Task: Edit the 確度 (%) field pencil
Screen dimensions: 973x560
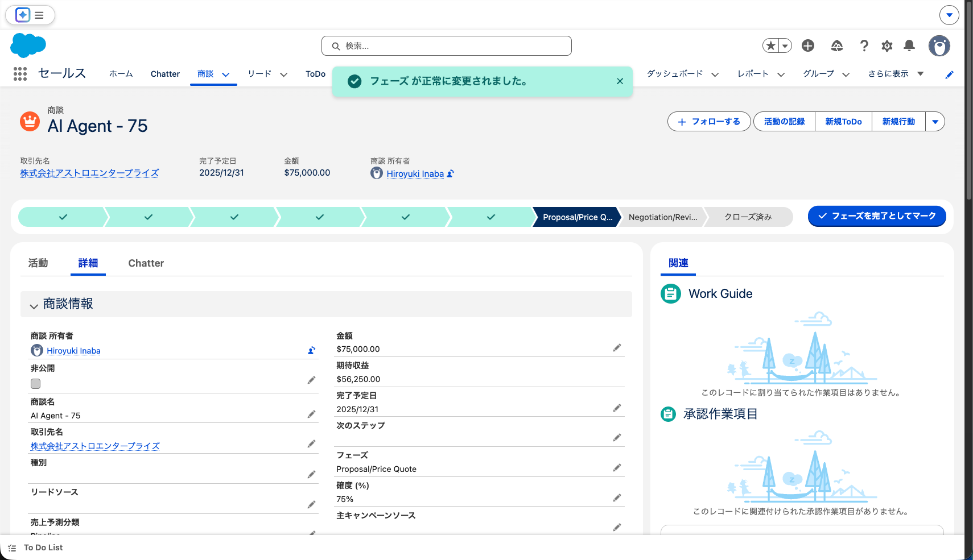Action: click(x=617, y=497)
